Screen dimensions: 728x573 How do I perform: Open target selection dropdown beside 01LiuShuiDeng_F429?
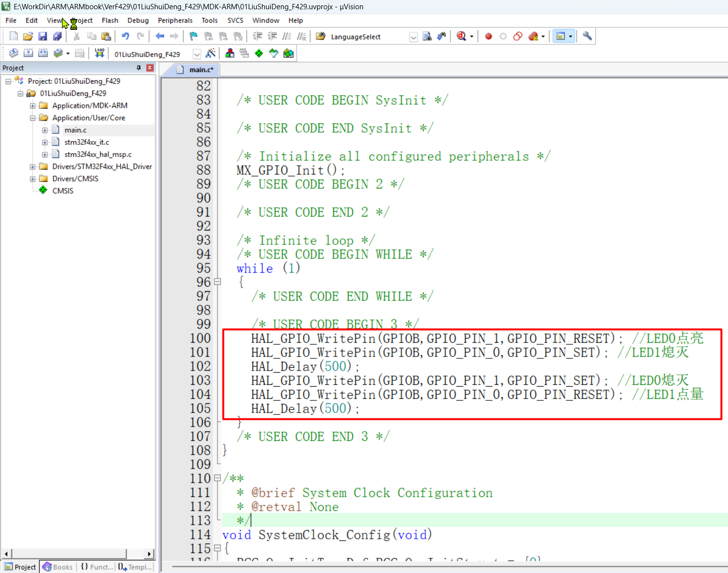pyautogui.click(x=197, y=54)
